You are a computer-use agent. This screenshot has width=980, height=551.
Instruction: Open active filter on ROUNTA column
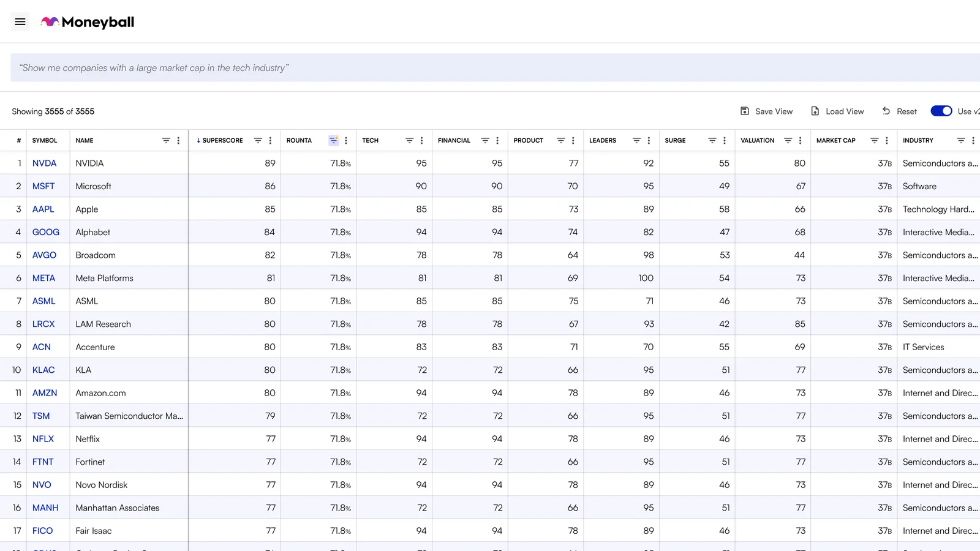(334, 141)
